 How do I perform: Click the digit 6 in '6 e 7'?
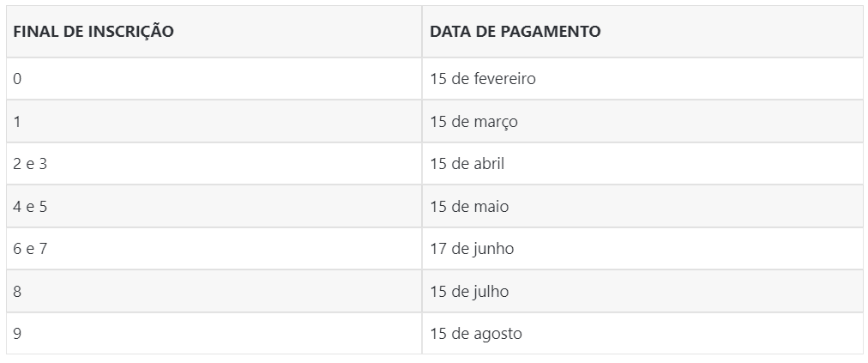pyautogui.click(x=17, y=249)
